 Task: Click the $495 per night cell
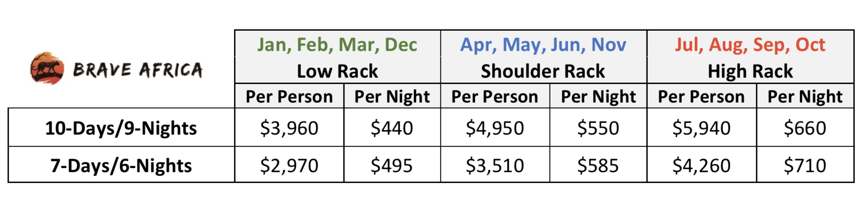pos(392,166)
